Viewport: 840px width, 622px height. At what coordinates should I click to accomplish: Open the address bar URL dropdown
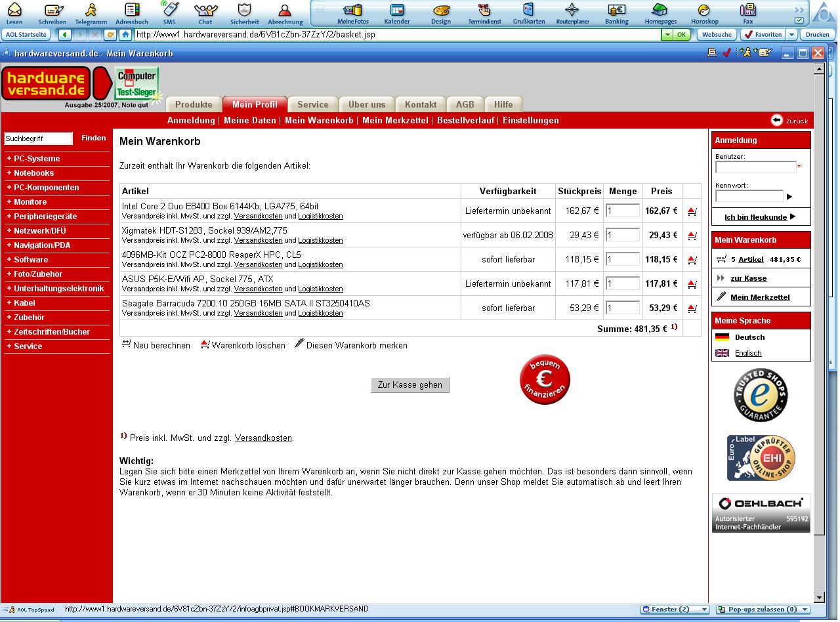pyautogui.click(x=667, y=35)
